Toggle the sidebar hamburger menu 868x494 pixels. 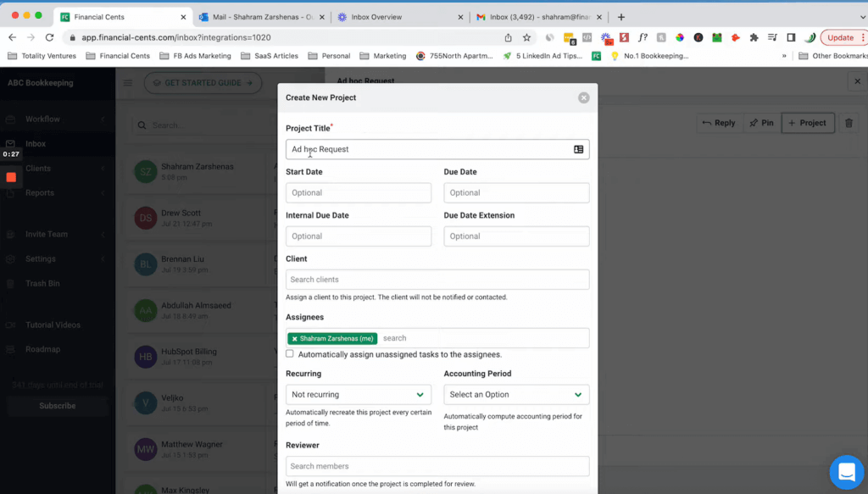(128, 83)
